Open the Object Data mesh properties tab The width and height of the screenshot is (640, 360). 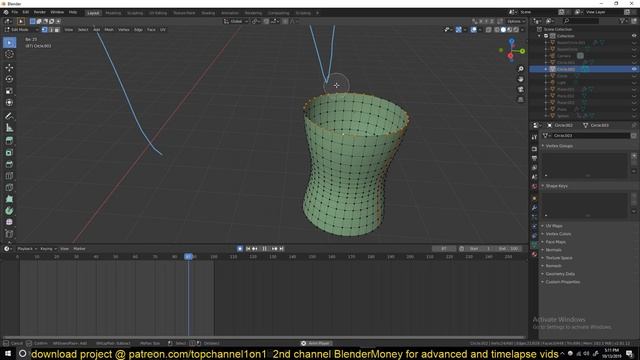534,245
